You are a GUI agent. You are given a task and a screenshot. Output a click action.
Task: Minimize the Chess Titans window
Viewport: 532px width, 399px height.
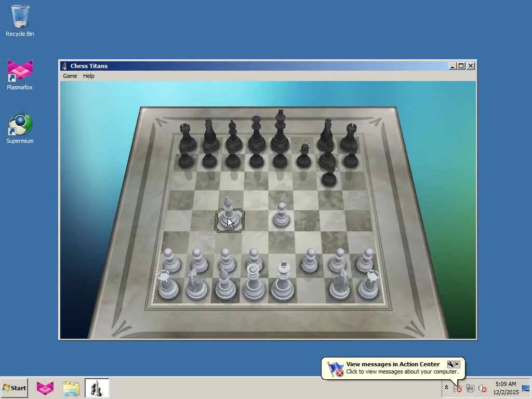click(453, 66)
